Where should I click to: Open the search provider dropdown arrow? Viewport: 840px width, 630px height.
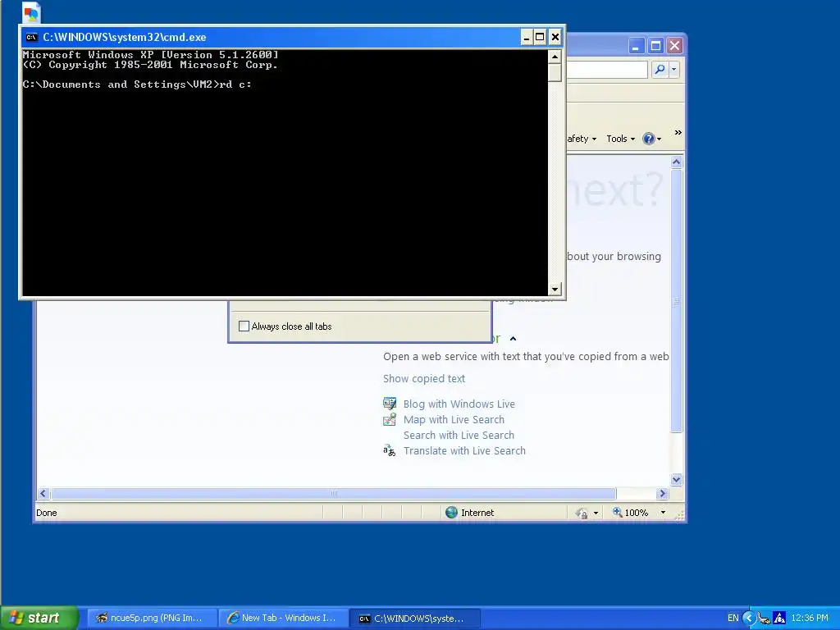[x=674, y=69]
